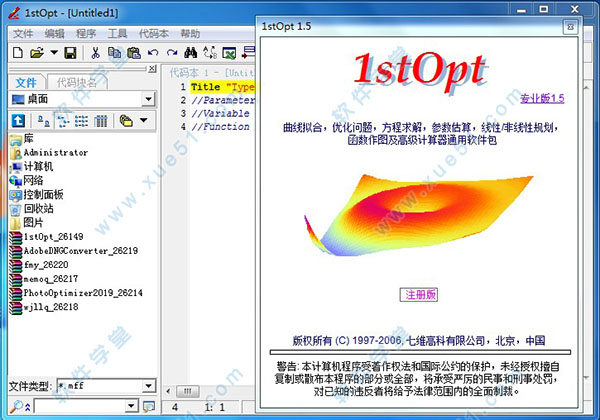Image resolution: width=600 pixels, height=420 pixels.
Task: Copy selection with the copy icon
Action: coord(114,53)
